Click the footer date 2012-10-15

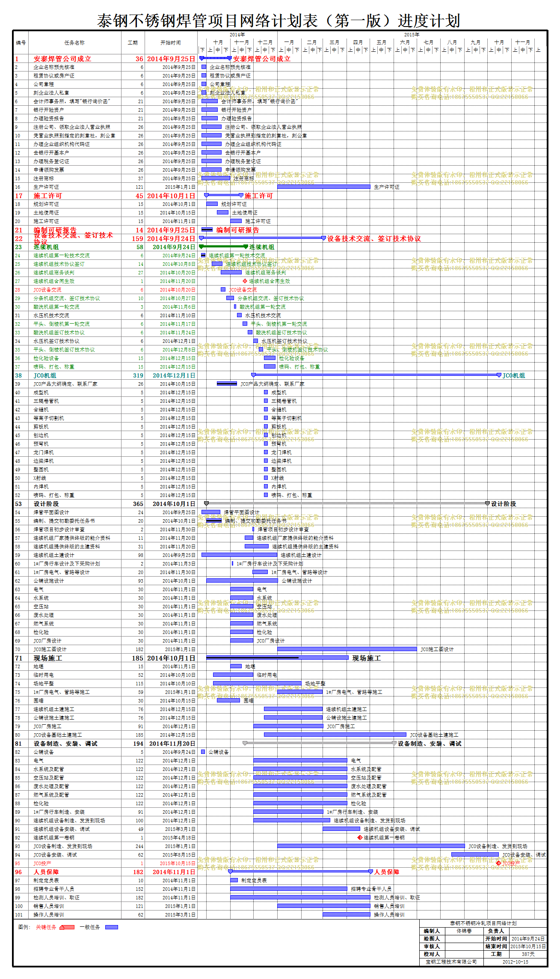point(516,962)
